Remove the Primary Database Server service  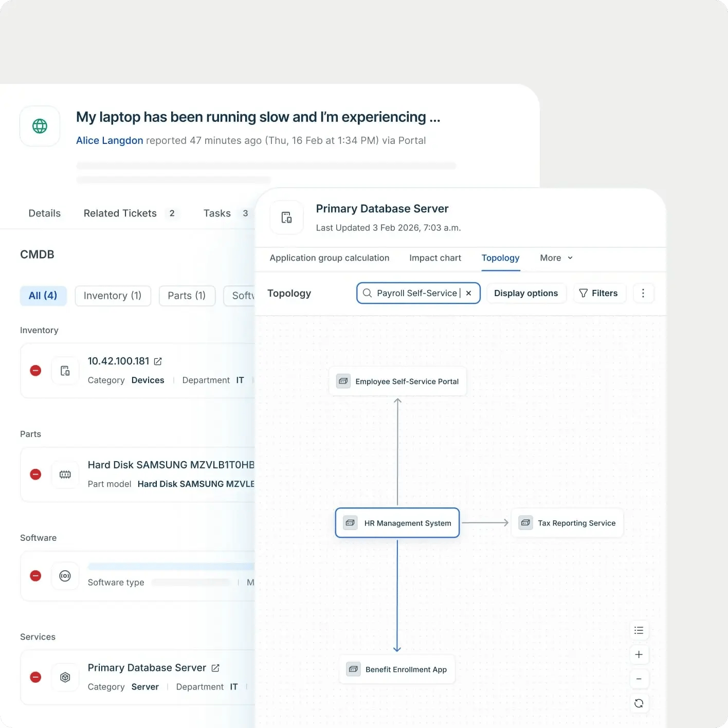[x=35, y=677]
